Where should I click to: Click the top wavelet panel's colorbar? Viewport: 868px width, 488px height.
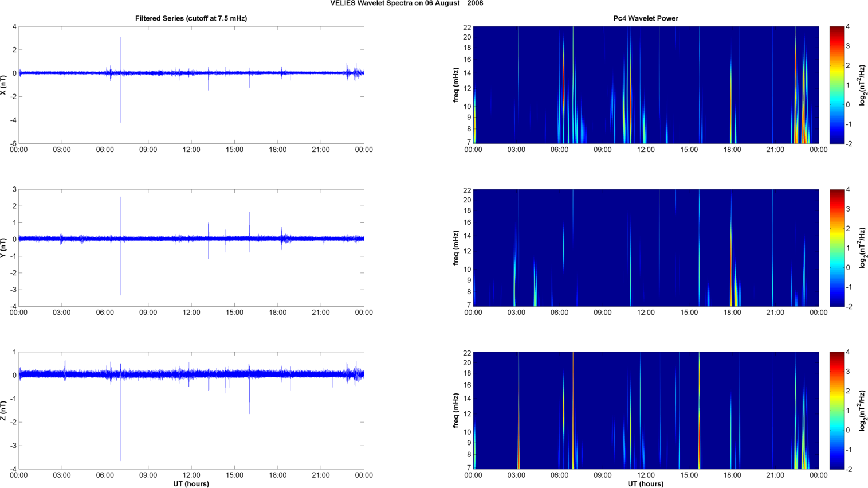click(836, 85)
